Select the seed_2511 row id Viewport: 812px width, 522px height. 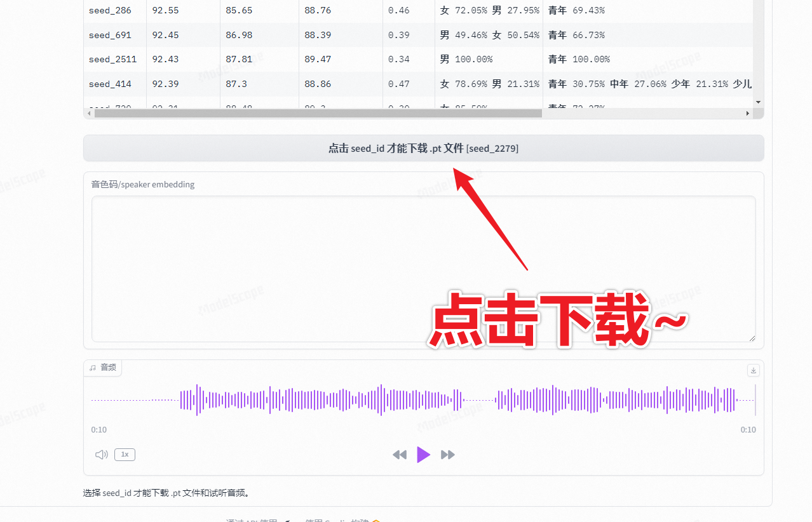112,59
